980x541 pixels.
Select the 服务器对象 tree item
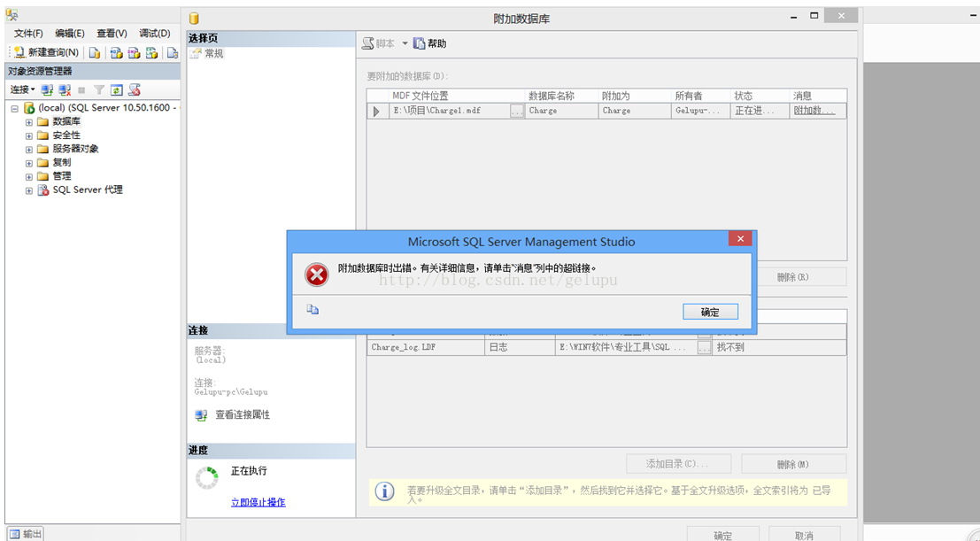pyautogui.click(x=75, y=149)
